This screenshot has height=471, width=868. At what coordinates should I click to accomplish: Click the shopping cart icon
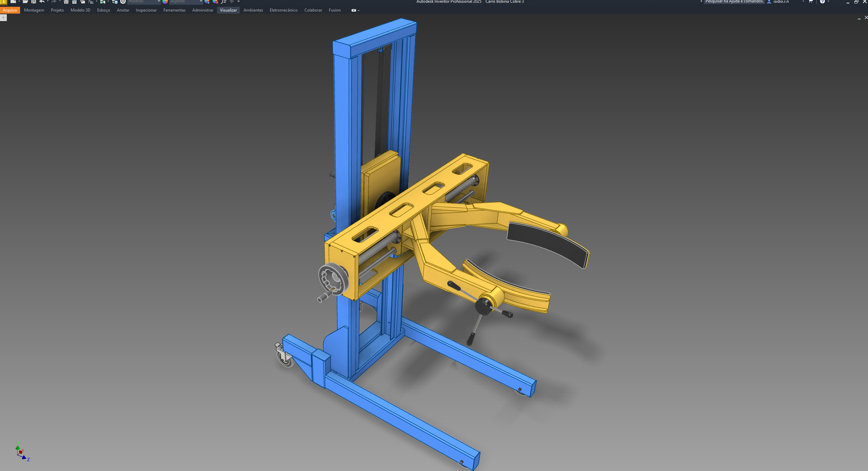[x=811, y=2]
